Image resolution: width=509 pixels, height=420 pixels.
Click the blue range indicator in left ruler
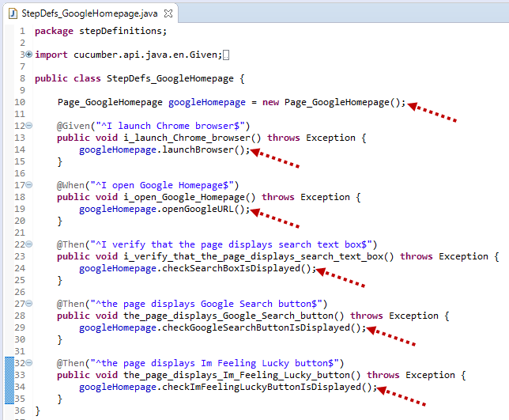[x=9, y=380]
